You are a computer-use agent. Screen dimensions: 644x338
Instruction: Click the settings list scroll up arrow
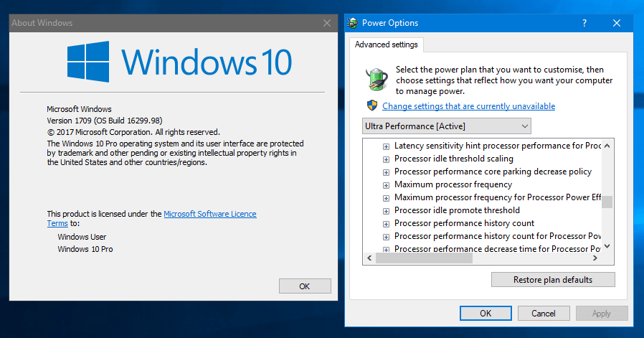pyautogui.click(x=607, y=146)
